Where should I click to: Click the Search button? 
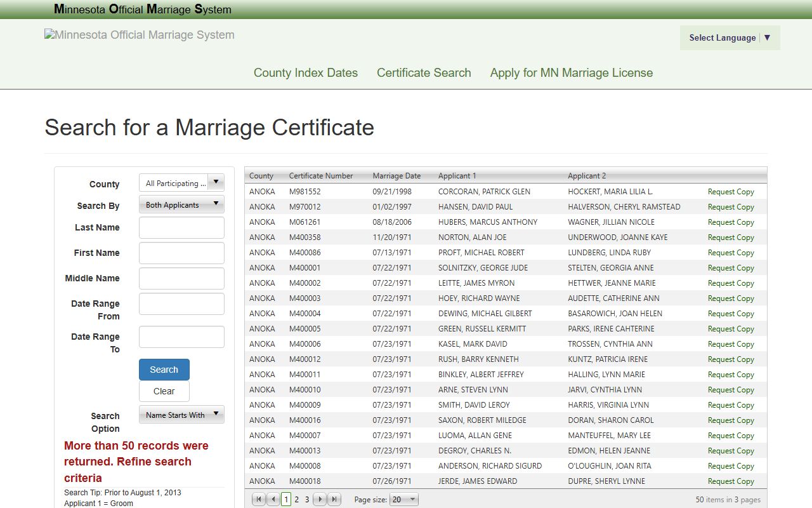pos(164,370)
